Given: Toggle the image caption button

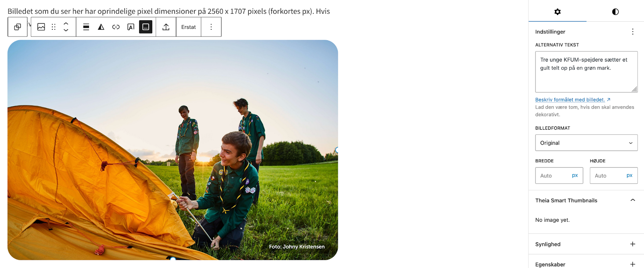Looking at the screenshot, I should click(146, 27).
